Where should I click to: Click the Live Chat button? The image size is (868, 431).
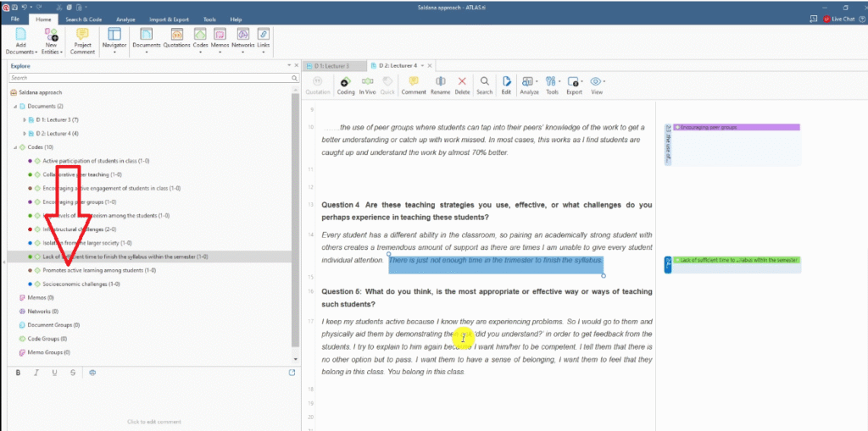click(x=837, y=19)
